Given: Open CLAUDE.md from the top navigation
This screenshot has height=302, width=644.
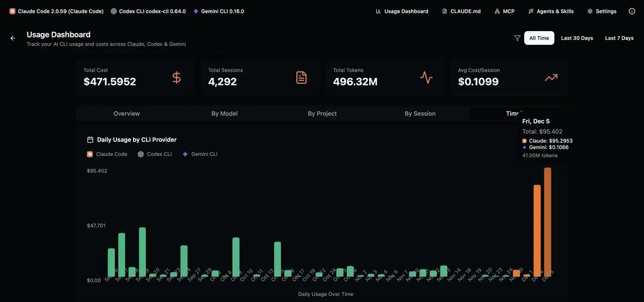Looking at the screenshot, I should pyautogui.click(x=465, y=11).
